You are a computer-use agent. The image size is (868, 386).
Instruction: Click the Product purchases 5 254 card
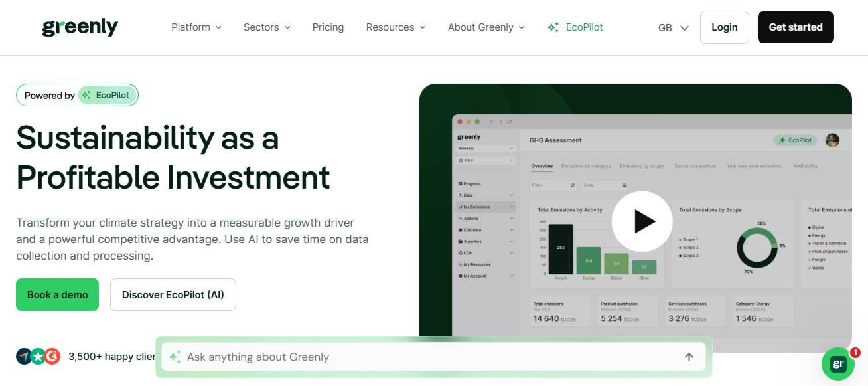tap(628, 311)
